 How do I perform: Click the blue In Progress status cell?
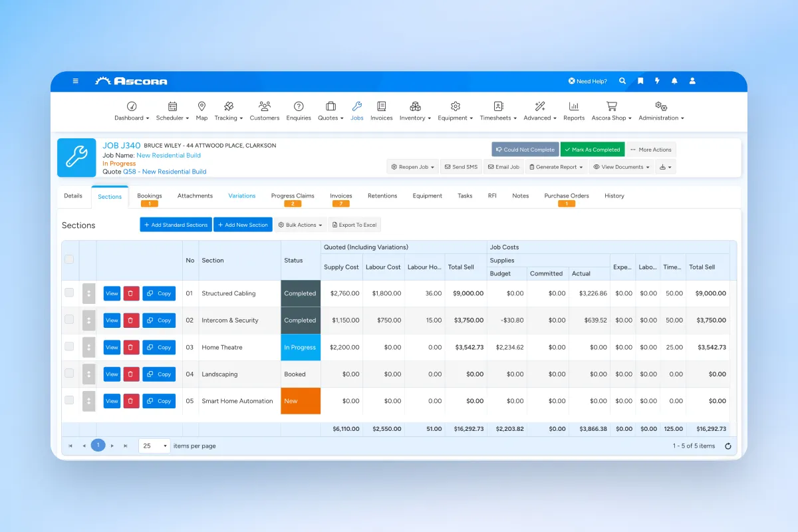point(301,347)
